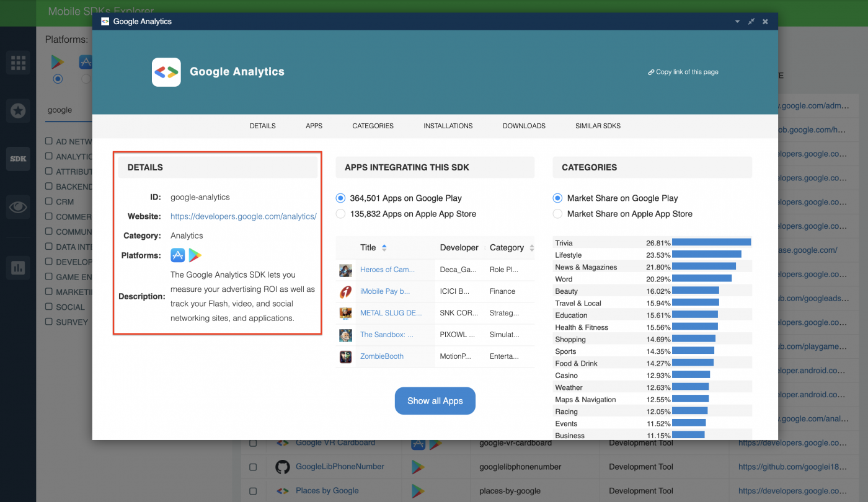
Task: Click the Lifestyle 23.53% market share bar
Action: click(x=707, y=254)
